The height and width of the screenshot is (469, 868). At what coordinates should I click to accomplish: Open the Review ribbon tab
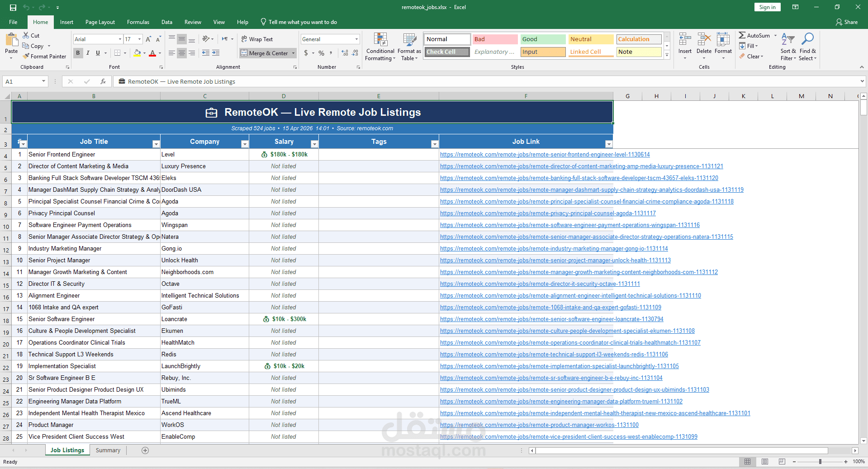[x=193, y=22]
